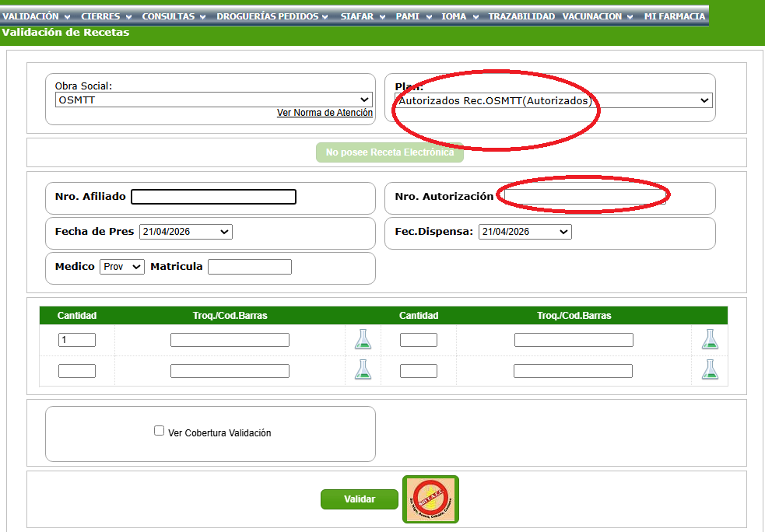This screenshot has width=765, height=532.
Task: Click flask icon in second row left
Action: coord(363,370)
